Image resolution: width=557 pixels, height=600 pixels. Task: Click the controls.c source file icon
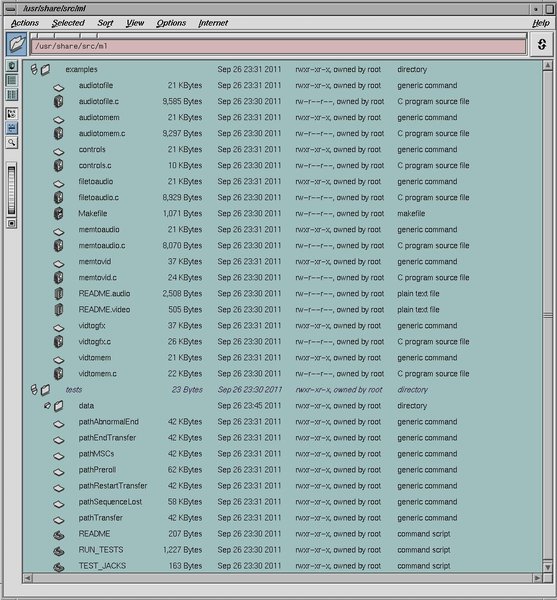coord(59,166)
